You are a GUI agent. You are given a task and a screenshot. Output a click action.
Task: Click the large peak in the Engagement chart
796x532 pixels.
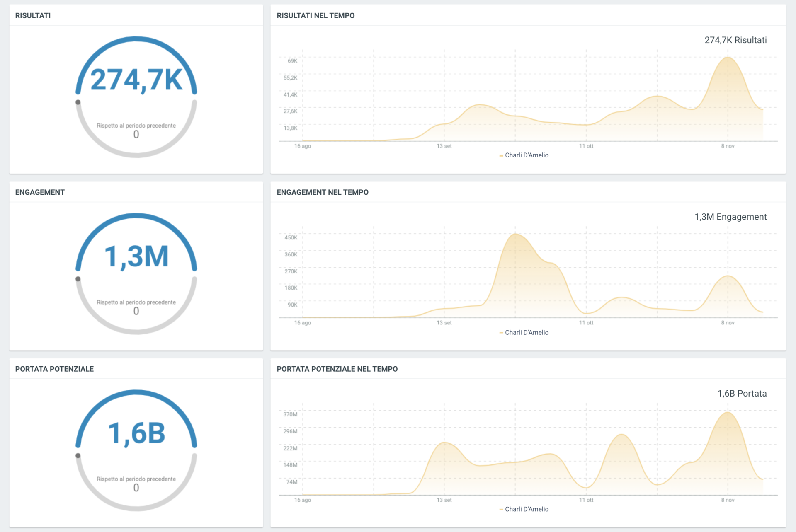[515, 235]
